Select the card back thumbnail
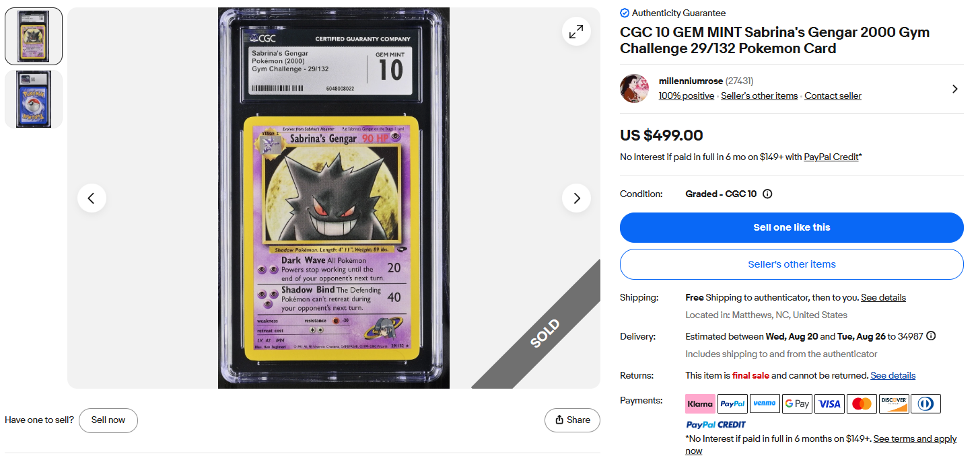 click(x=34, y=99)
